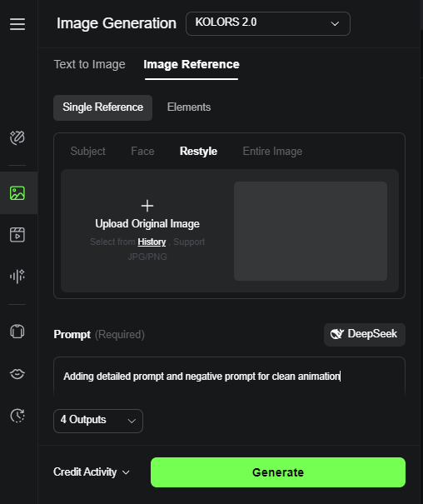Switch to the Text to Image tab
This screenshot has width=423, height=504.
coord(90,64)
